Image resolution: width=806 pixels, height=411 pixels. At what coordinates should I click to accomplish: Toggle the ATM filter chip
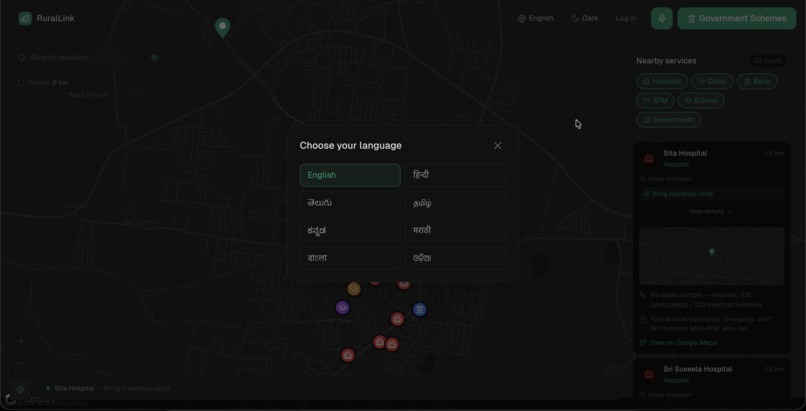coord(655,100)
